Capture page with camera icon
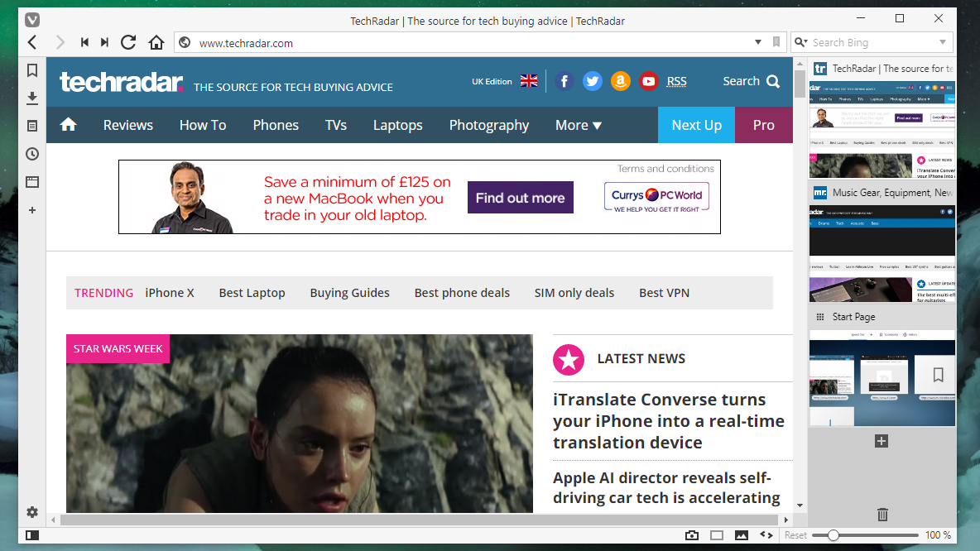Screen dimensions: 980x551 coord(692,535)
